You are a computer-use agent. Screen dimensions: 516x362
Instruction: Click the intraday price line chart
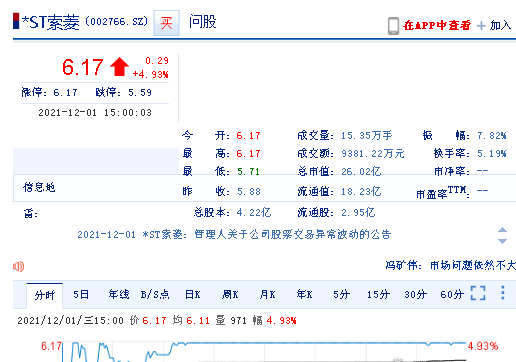pos(264,351)
